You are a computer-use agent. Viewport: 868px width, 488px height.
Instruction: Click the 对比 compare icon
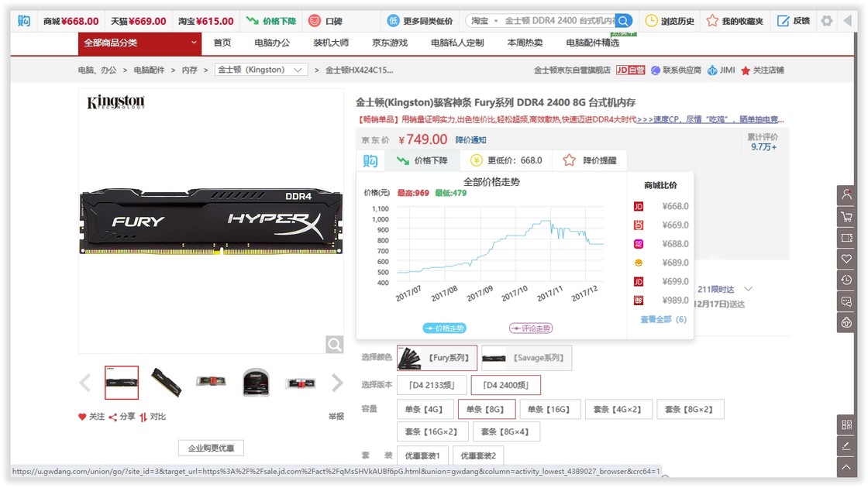click(x=143, y=417)
